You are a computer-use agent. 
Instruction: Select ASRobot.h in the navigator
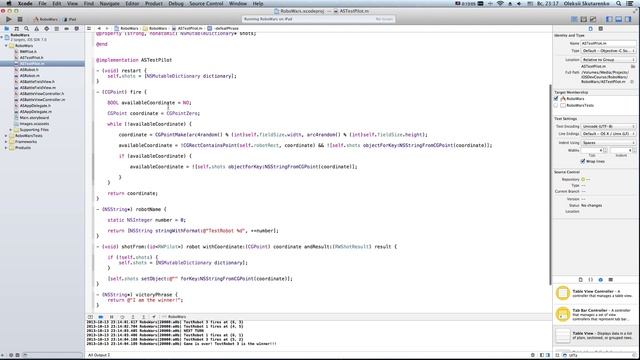pos(29,70)
